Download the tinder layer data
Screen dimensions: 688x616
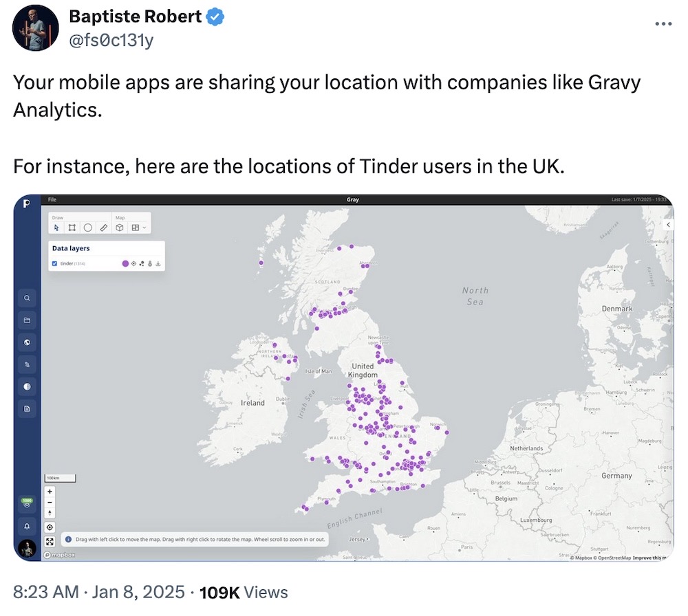158,263
